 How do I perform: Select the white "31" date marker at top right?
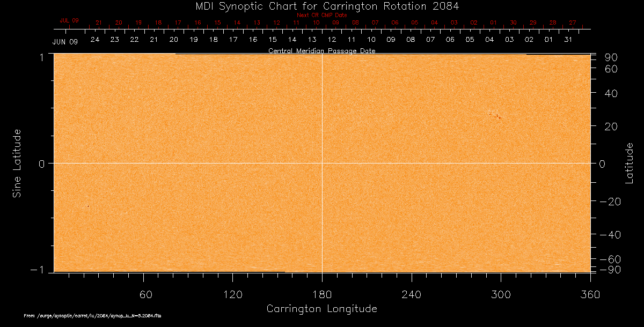(x=568, y=40)
